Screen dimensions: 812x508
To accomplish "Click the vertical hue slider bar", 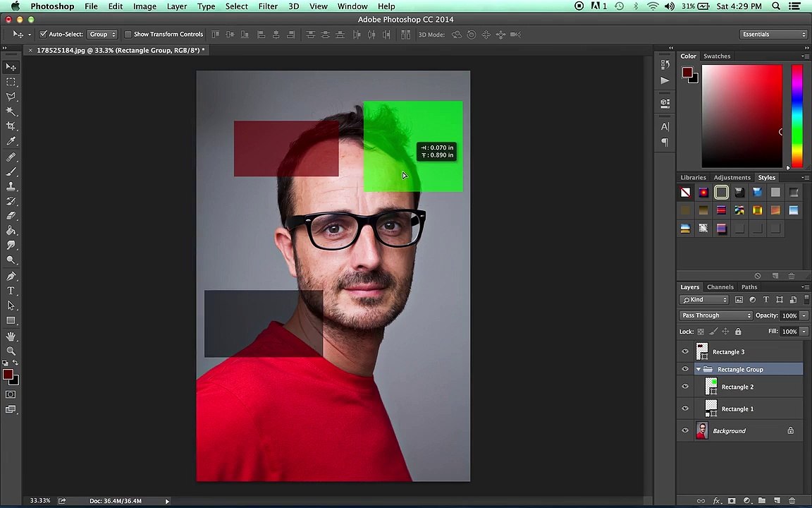I will (x=797, y=116).
